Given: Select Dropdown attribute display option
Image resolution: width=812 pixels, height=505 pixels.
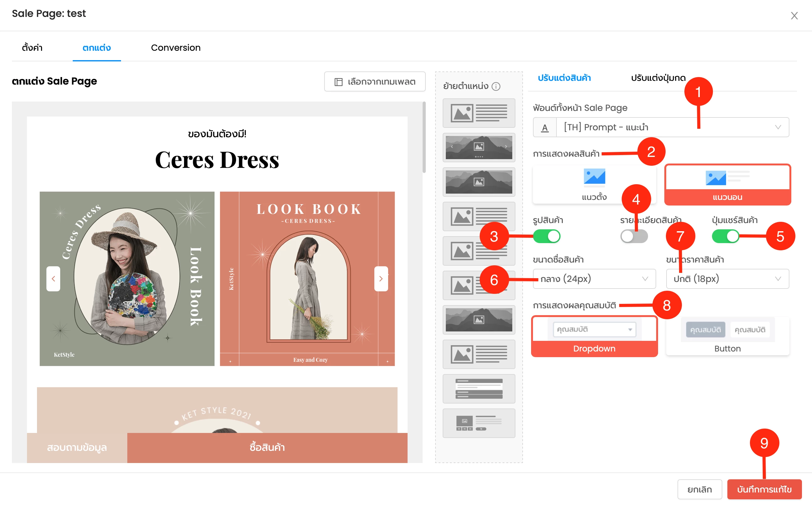Looking at the screenshot, I should point(594,336).
